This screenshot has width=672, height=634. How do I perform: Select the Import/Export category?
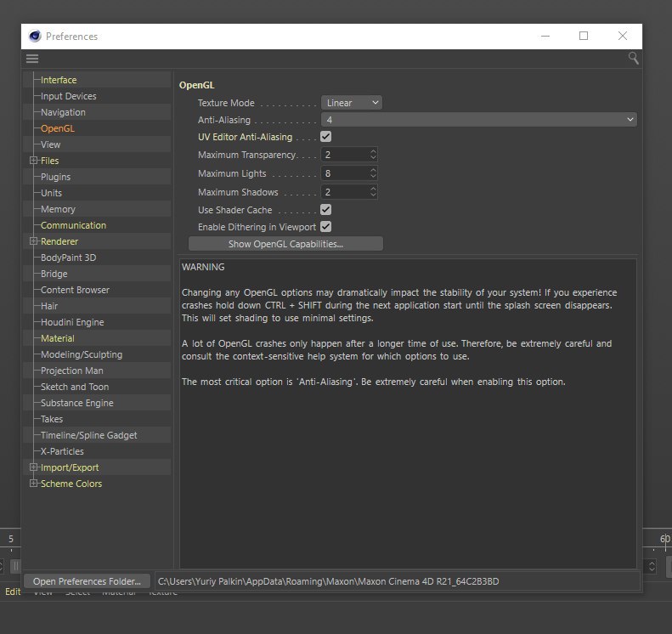[x=70, y=467]
